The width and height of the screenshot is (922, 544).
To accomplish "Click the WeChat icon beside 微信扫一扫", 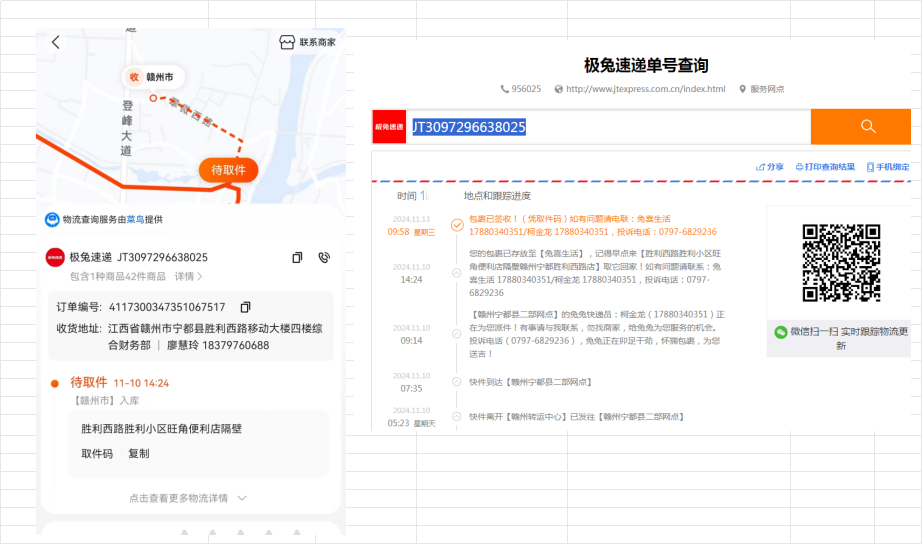I will click(x=780, y=332).
